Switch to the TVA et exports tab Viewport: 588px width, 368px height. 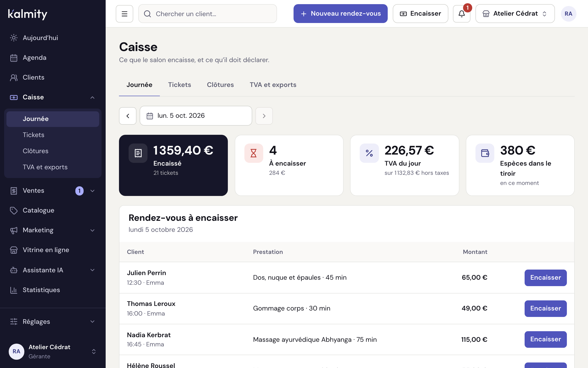tap(273, 85)
